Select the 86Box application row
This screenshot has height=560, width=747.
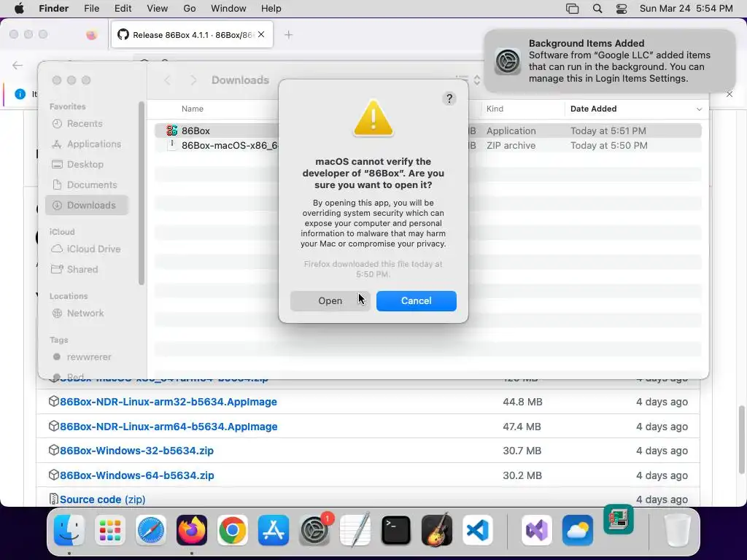tap(427, 131)
